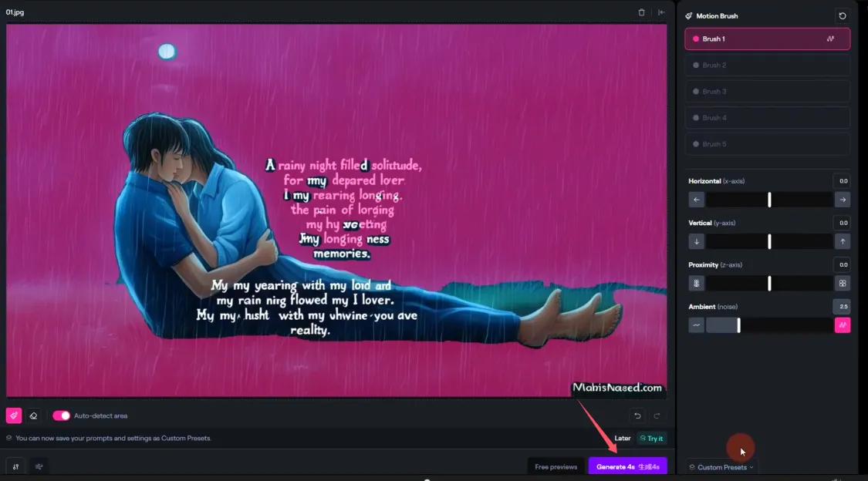Click the maximum Ambient noise icon
The height and width of the screenshot is (481, 868).
click(842, 325)
